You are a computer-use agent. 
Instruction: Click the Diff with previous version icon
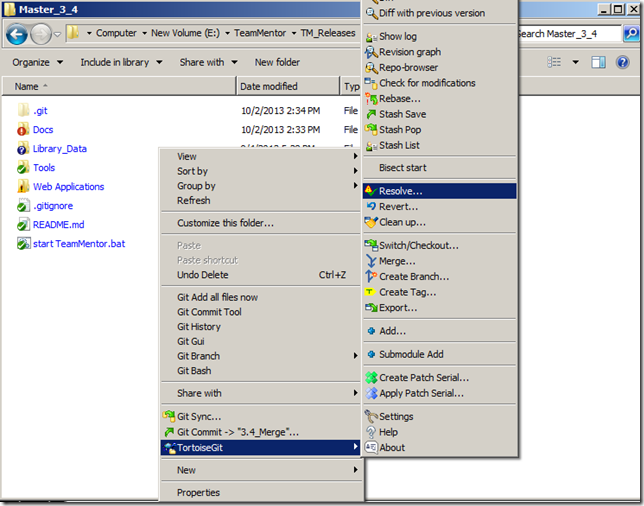tap(371, 13)
